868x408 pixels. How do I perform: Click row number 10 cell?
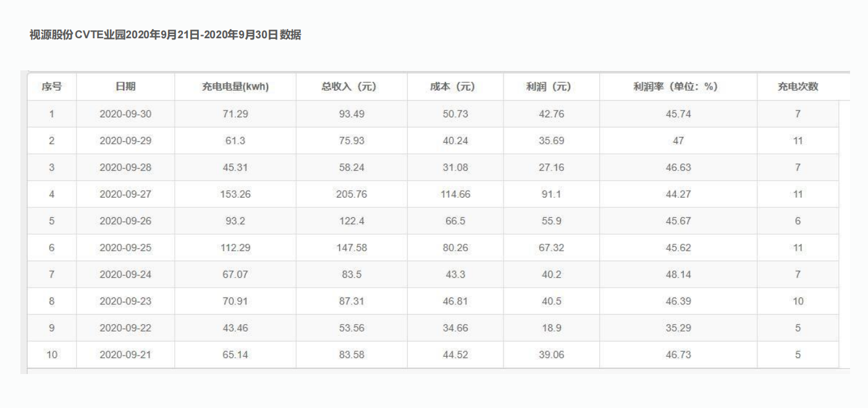(51, 355)
